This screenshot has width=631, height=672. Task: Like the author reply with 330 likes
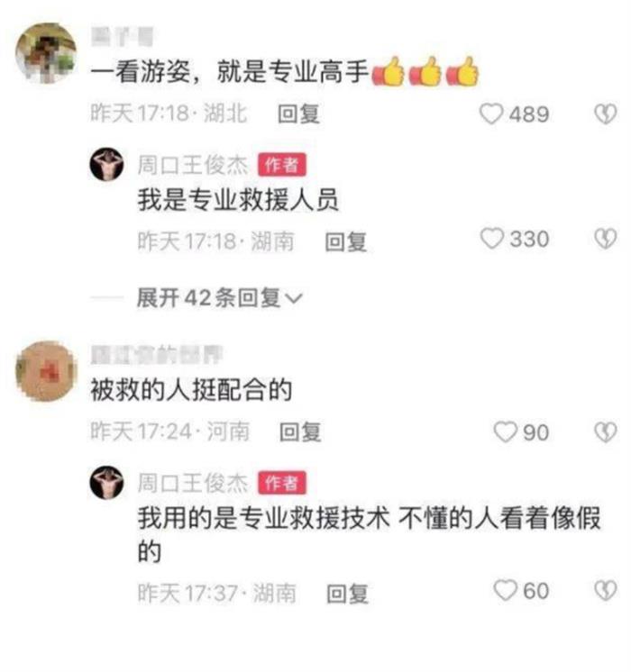point(491,239)
